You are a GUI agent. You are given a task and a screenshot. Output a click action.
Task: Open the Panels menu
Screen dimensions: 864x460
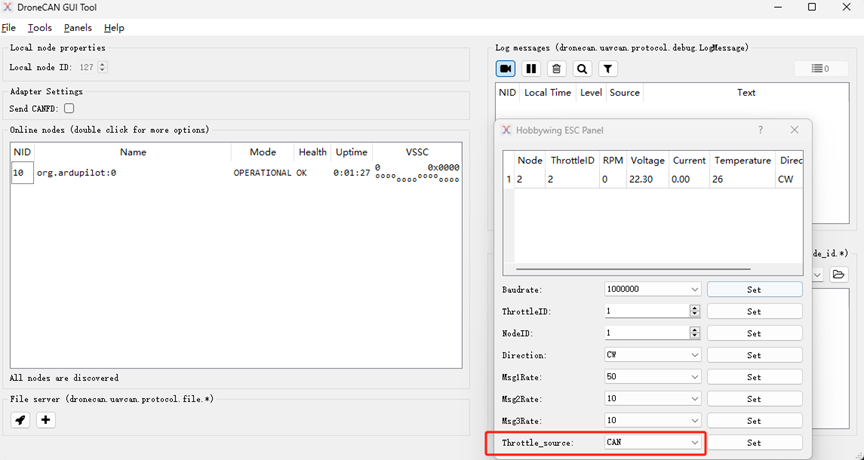(78, 28)
